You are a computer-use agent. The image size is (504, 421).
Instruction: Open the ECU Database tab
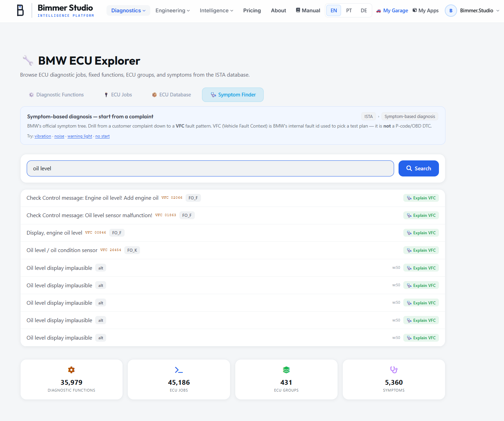point(172,95)
